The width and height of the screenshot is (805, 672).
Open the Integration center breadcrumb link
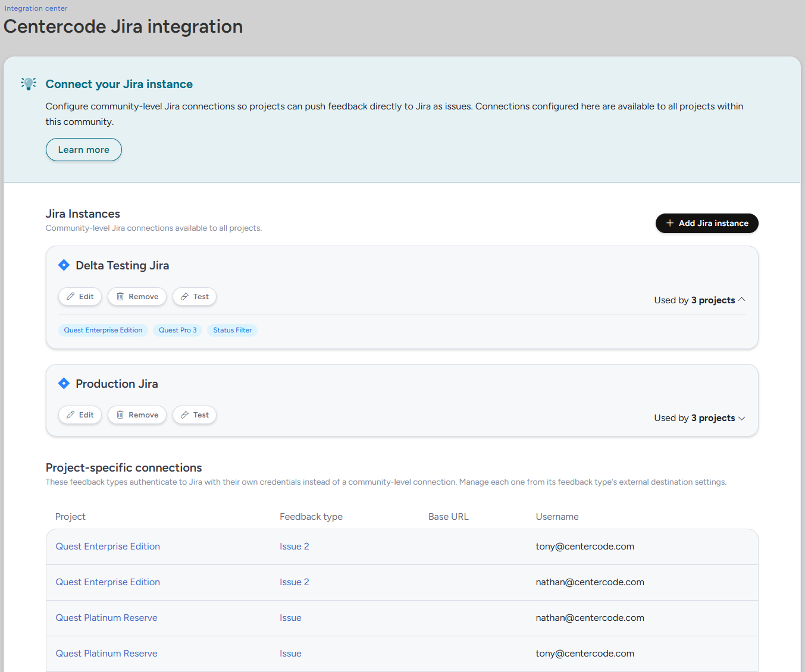point(36,8)
